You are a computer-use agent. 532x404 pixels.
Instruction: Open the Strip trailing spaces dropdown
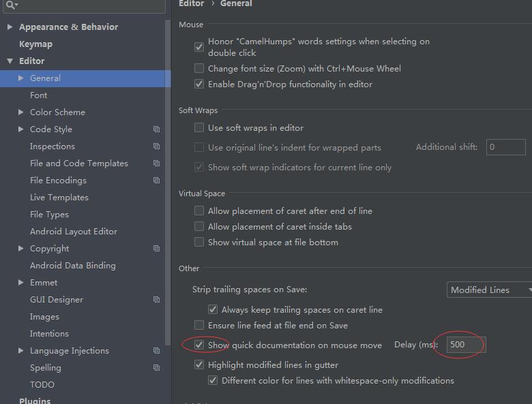point(489,290)
